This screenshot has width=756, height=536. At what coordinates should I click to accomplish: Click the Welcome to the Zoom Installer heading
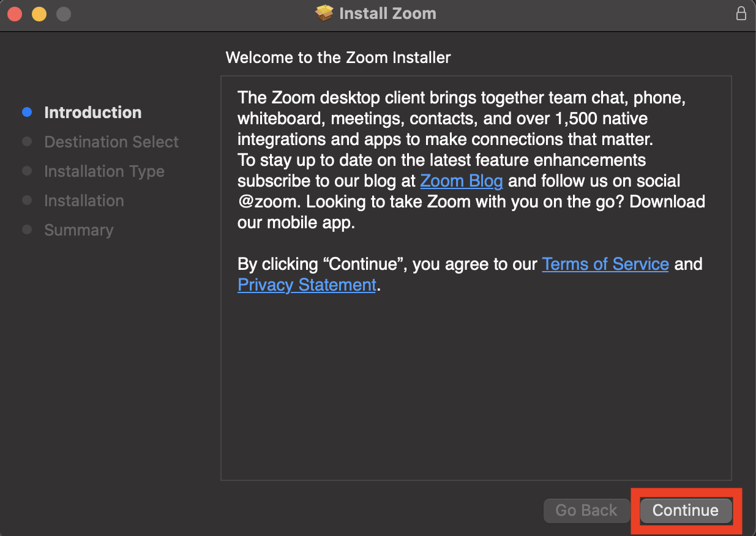pos(339,58)
